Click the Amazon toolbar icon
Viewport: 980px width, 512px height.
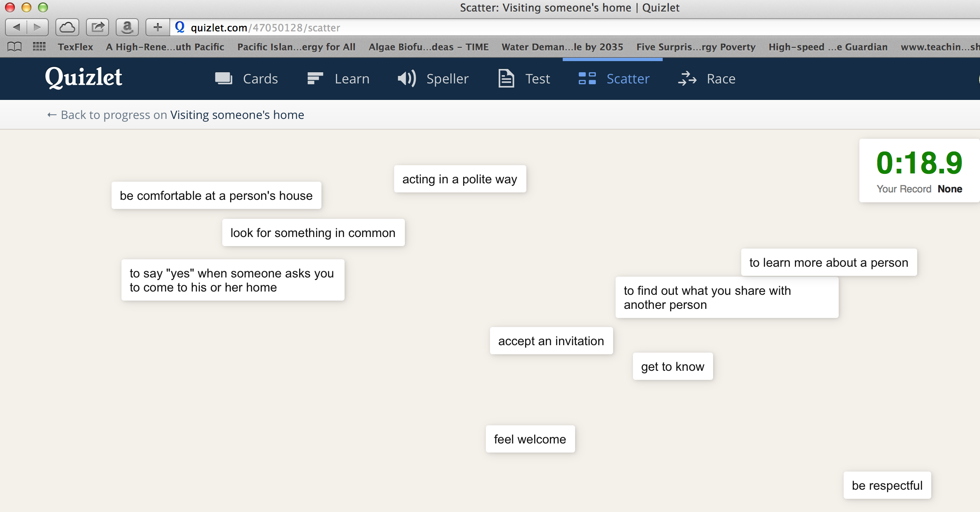pyautogui.click(x=127, y=28)
